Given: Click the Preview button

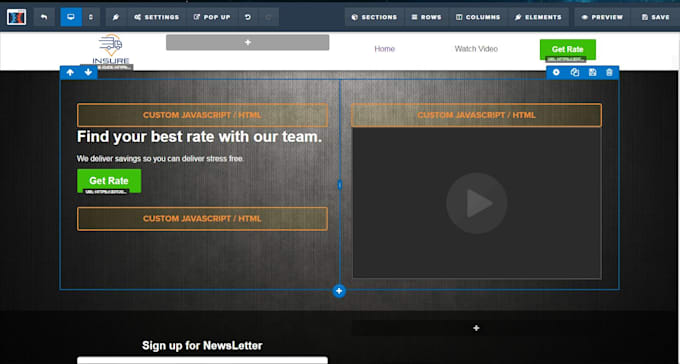Looking at the screenshot, I should [602, 17].
